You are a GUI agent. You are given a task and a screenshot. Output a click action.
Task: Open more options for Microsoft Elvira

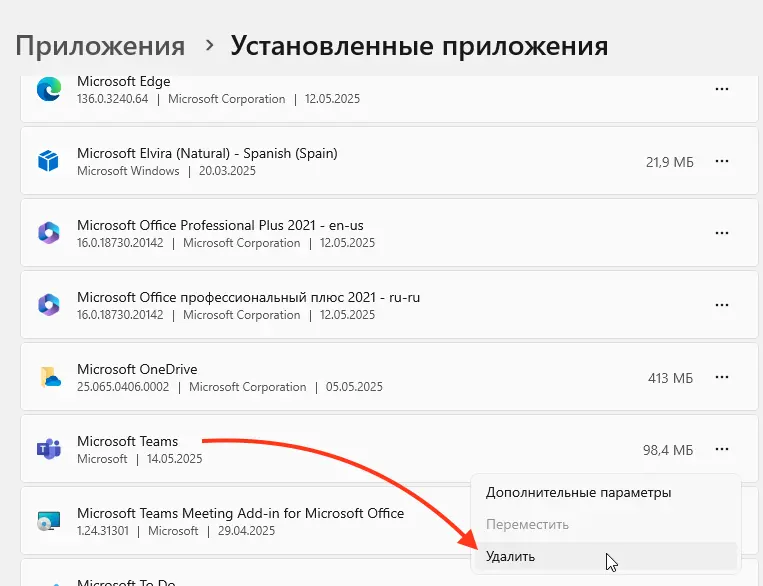point(722,161)
